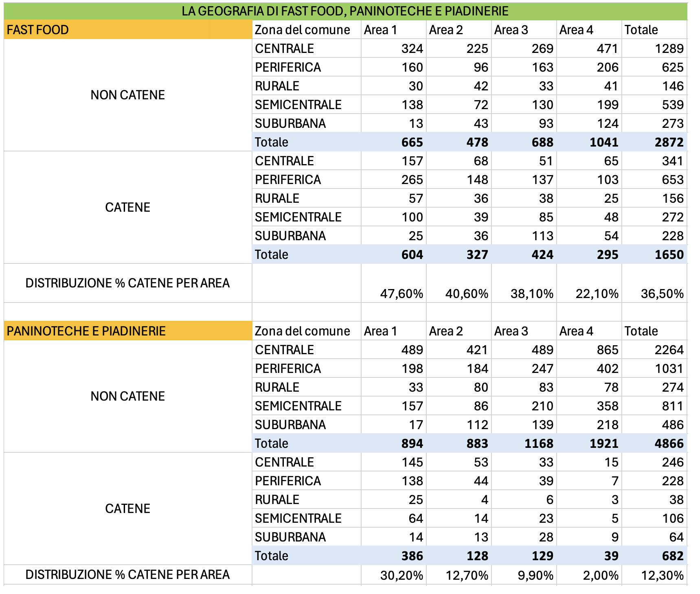The image size is (700, 594).
Task: Click the orange FAST FOOD header cell
Action: [x=128, y=30]
